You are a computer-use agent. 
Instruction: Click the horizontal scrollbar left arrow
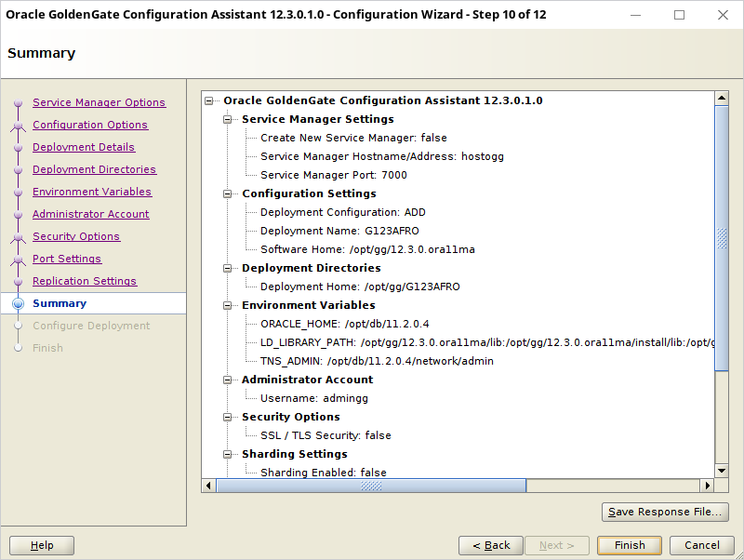[208, 486]
